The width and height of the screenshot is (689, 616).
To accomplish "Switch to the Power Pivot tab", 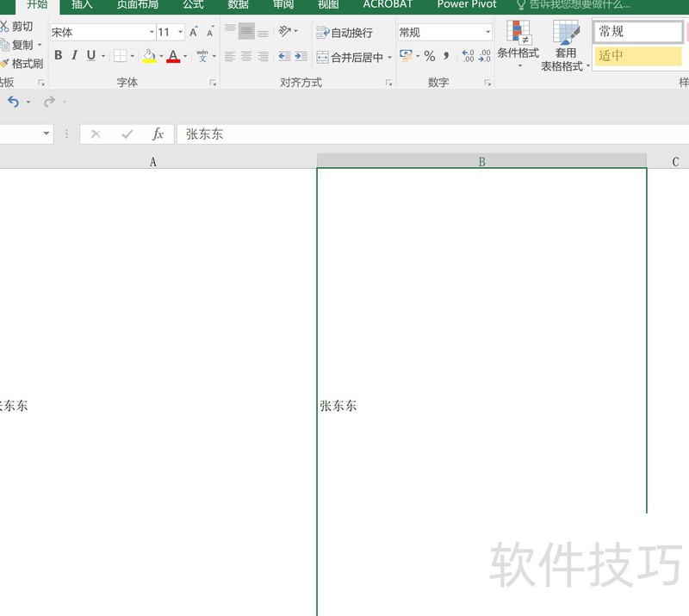I will 466,5.
